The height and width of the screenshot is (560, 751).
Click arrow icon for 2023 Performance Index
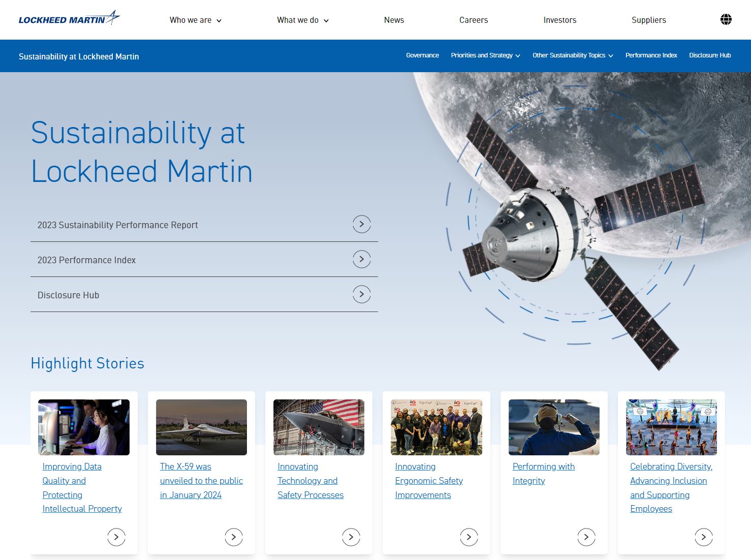point(362,259)
